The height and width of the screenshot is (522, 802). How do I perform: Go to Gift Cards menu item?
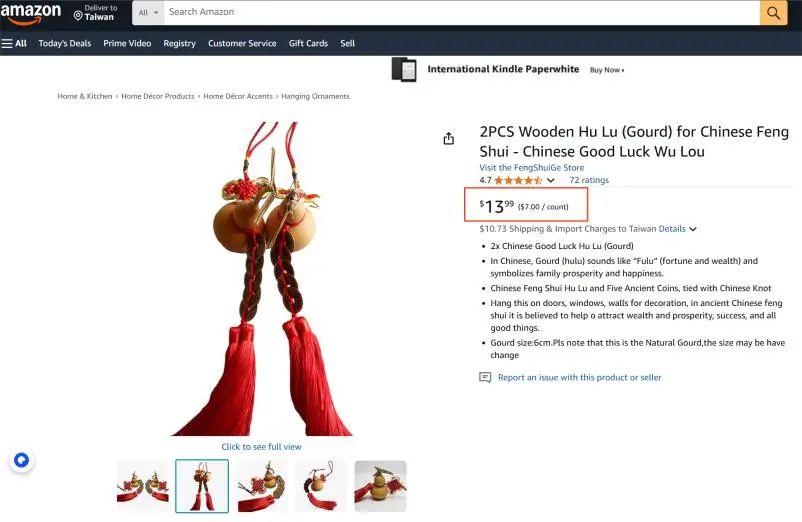[x=308, y=43]
